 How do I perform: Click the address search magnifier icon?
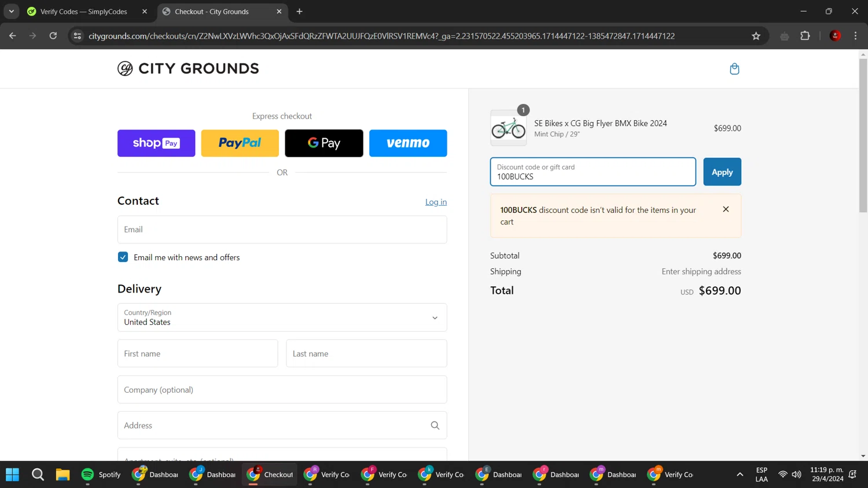[435, 426]
